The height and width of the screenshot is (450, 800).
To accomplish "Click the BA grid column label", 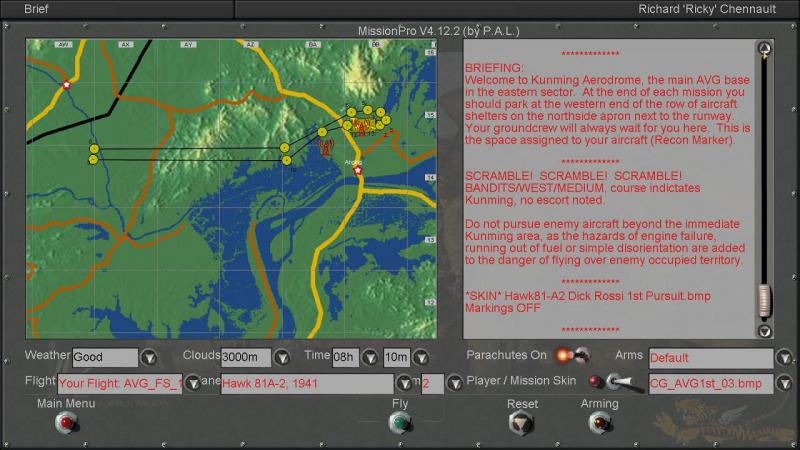I will [313, 44].
